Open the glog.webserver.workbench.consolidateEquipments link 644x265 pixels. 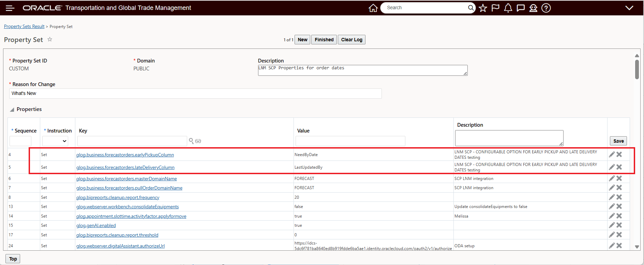tap(128, 207)
